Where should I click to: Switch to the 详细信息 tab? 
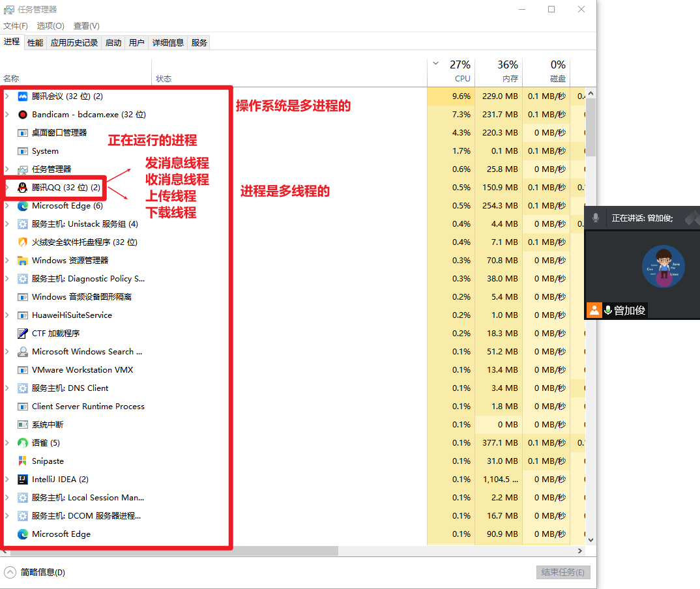pos(168,43)
